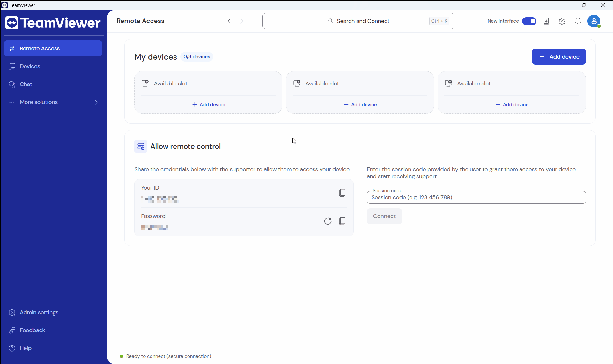613x364 pixels.
Task: Go forward with the right chevron
Action: pyautogui.click(x=242, y=21)
